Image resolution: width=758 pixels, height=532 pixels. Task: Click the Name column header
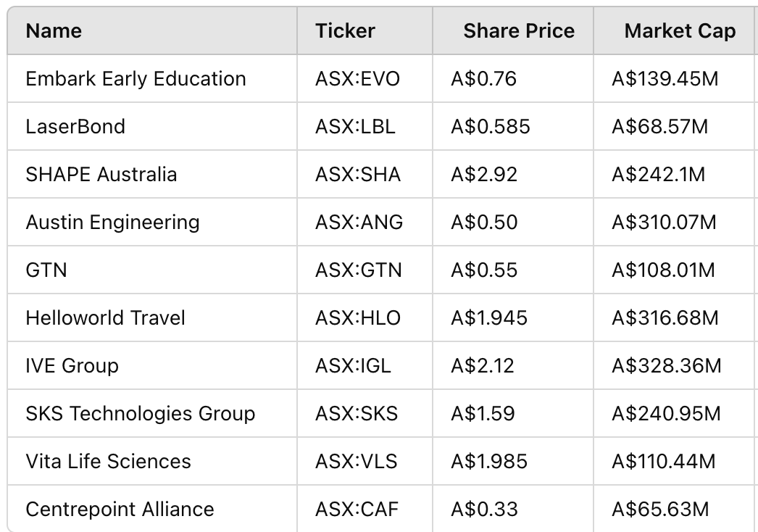click(54, 31)
